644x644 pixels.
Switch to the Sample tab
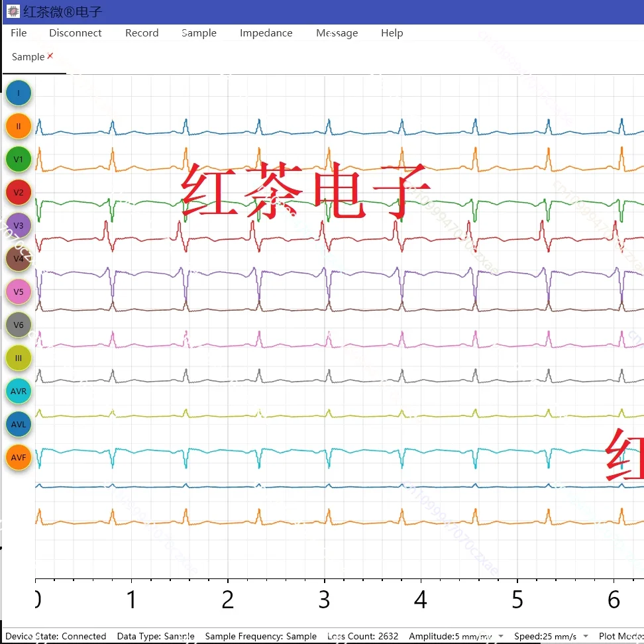point(28,57)
